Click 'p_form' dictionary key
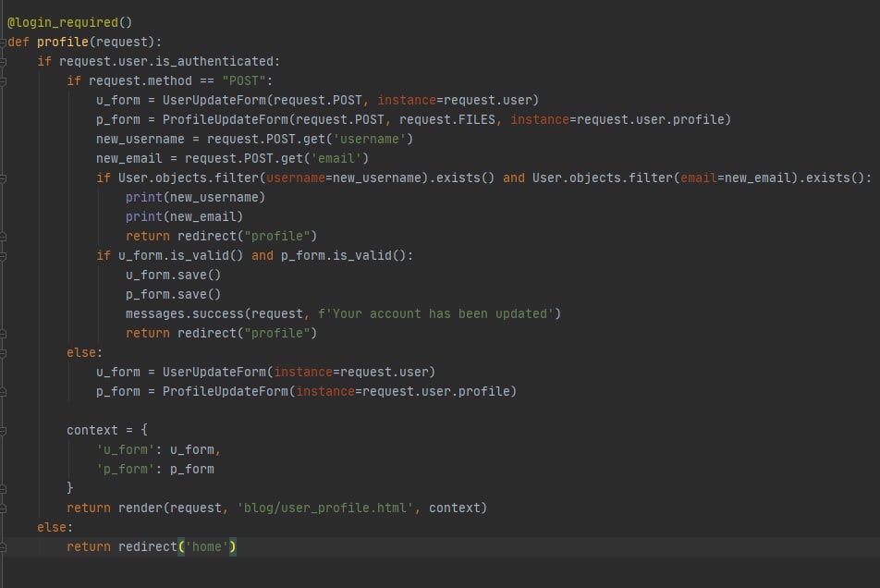The width and height of the screenshot is (880, 588). tap(126, 469)
